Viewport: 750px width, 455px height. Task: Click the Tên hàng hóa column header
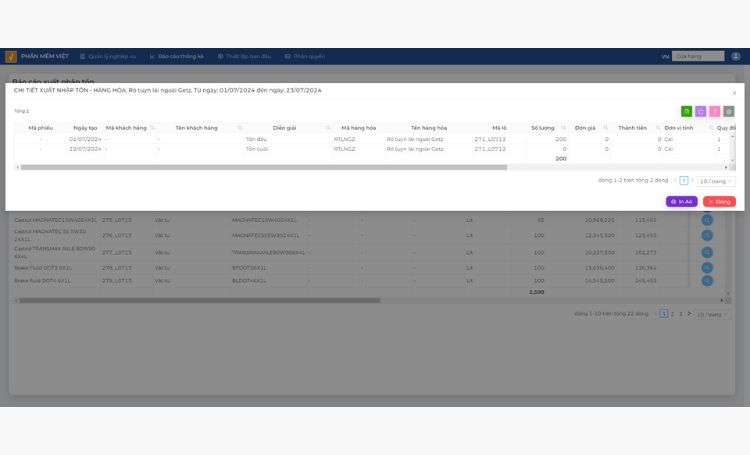[429, 128]
